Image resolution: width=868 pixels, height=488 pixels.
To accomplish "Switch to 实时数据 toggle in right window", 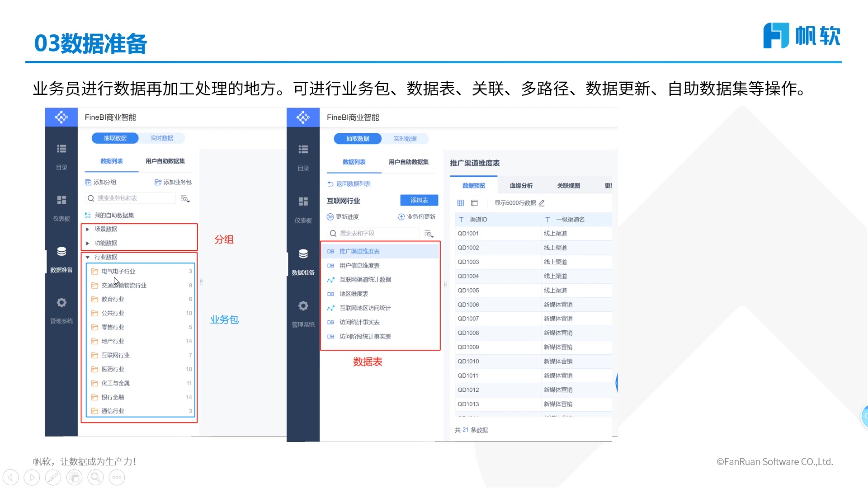I will [x=405, y=139].
